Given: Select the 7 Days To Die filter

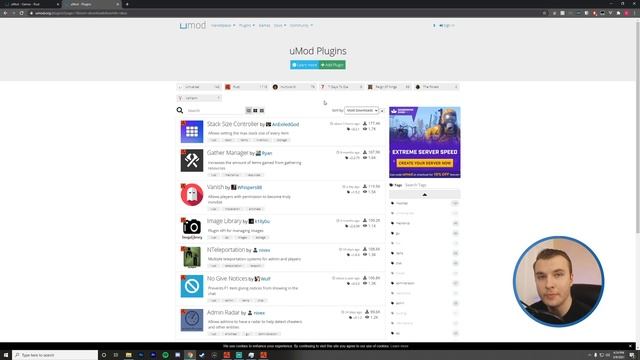Looking at the screenshot, I should [x=342, y=87].
